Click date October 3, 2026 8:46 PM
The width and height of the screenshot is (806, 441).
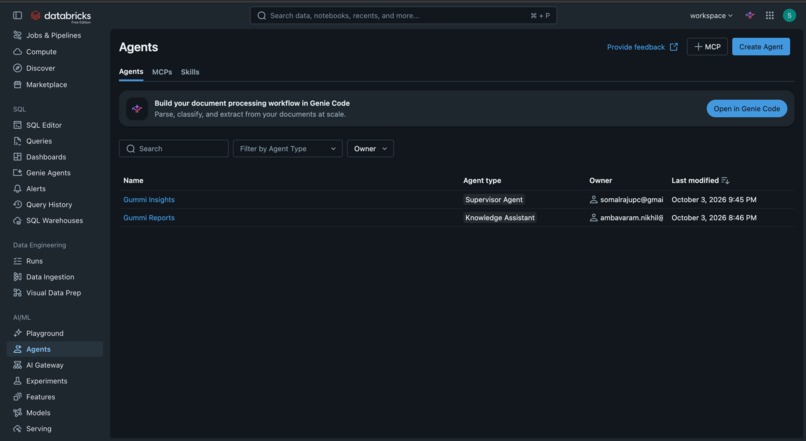click(x=713, y=217)
